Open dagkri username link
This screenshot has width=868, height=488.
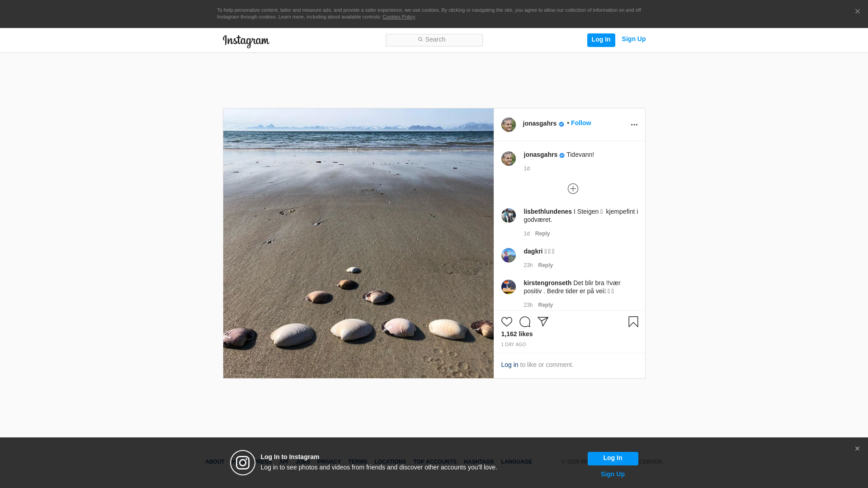pos(533,251)
